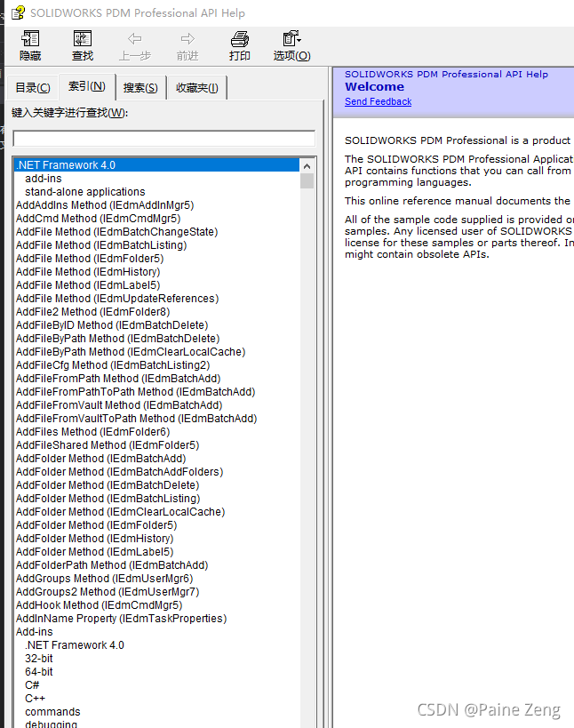The height and width of the screenshot is (728, 574).
Task: Switch to the Contents (目录) tab
Action: click(x=33, y=88)
